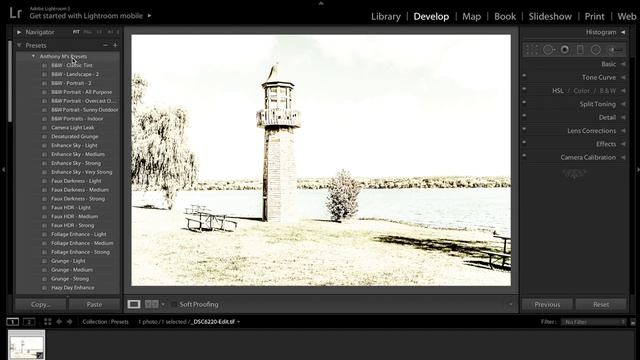The height and width of the screenshot is (360, 640).
Task: Expand the Lens Corrections panel
Action: [623, 131]
